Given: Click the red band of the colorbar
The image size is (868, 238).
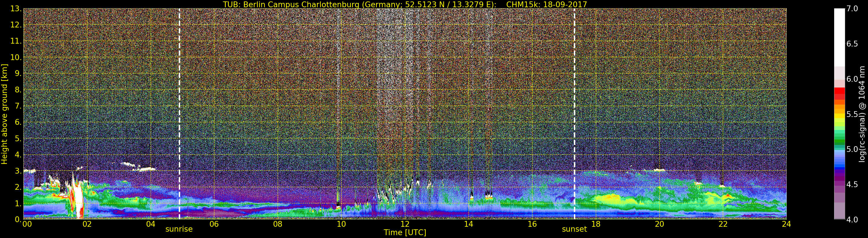Looking at the screenshot, I should click(839, 93).
